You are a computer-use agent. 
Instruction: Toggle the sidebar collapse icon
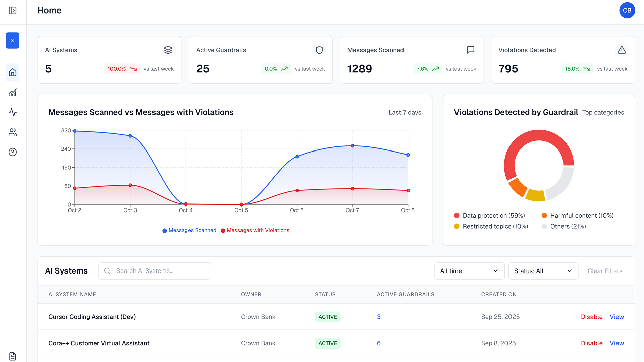[x=13, y=11]
